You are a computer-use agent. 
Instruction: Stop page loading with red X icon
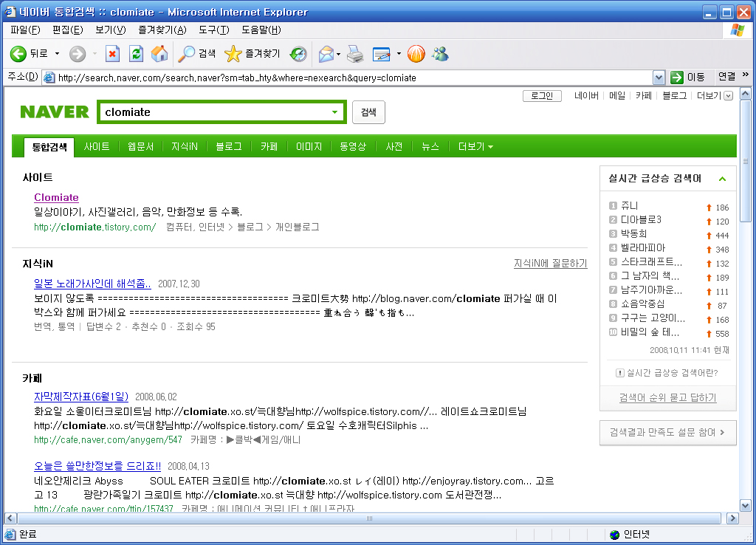112,53
